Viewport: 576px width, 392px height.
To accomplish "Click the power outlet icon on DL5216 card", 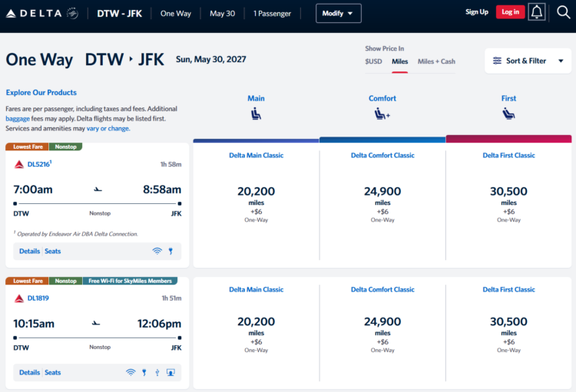I will [170, 251].
